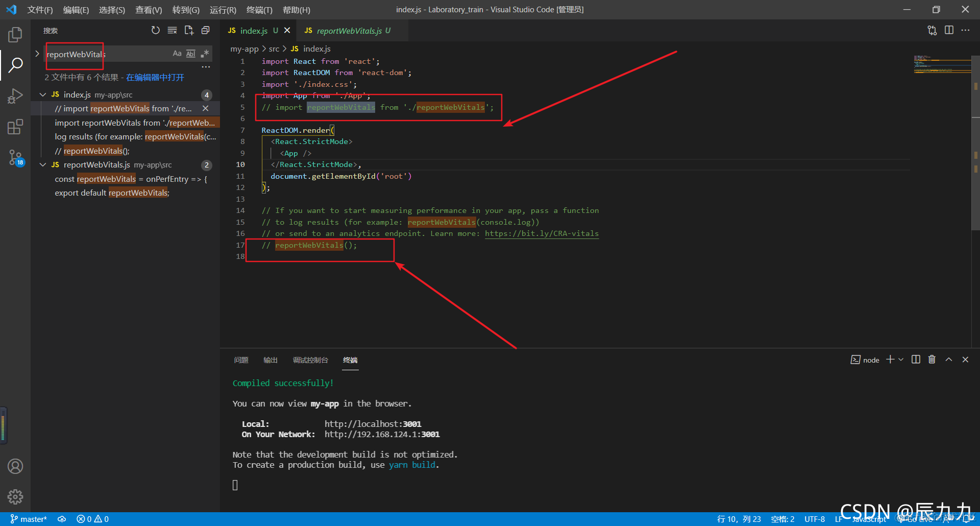The image size is (980, 526).
Task: Toggle Match Case in search box
Action: point(177,54)
